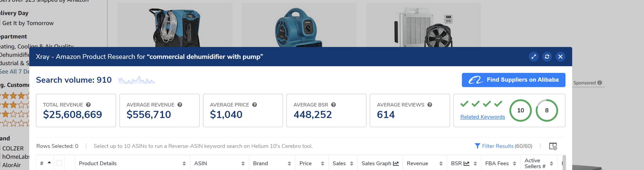Click the search volume trend sparkline
Image resolution: width=644 pixels, height=170 pixels.
pos(136,80)
